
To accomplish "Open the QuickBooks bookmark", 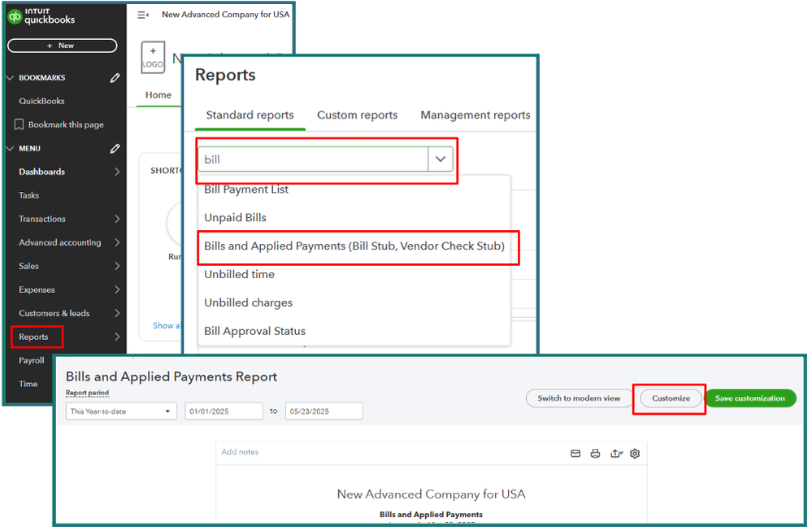I will point(41,101).
